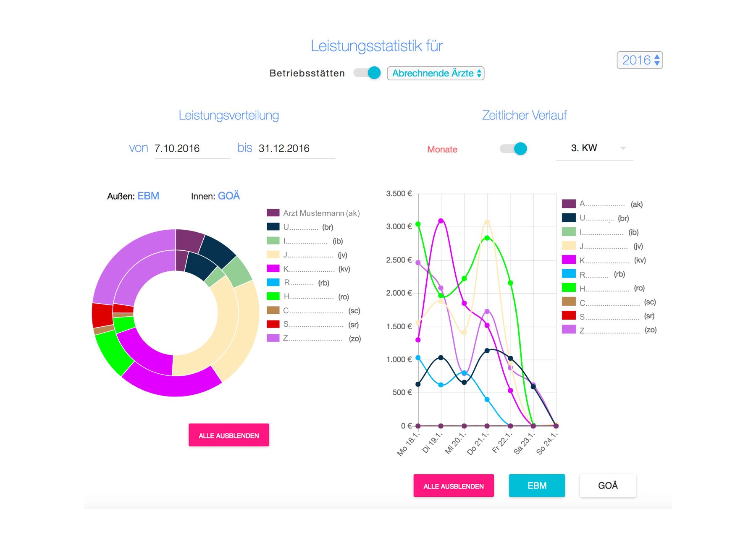The height and width of the screenshot is (546, 756).
Task: Open the 2016 year selector
Action: tap(640, 60)
